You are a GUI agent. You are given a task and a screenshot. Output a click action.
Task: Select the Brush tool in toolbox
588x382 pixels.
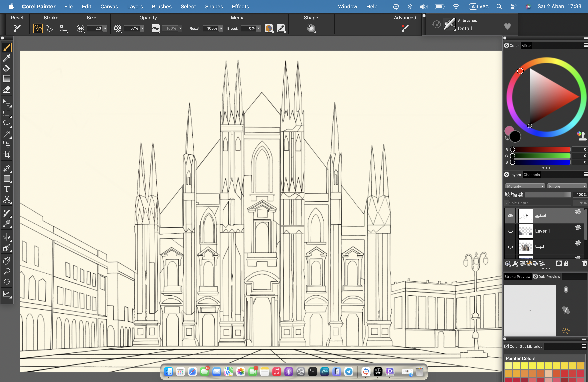[x=7, y=47]
